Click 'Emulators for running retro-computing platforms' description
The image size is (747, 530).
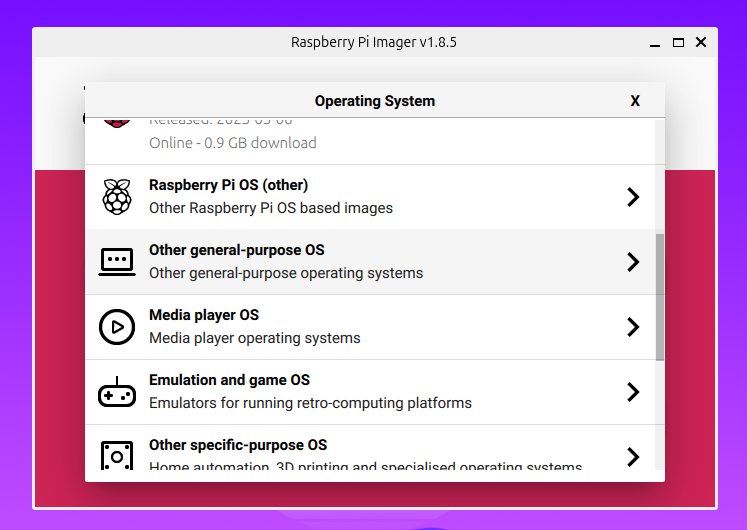(x=310, y=403)
